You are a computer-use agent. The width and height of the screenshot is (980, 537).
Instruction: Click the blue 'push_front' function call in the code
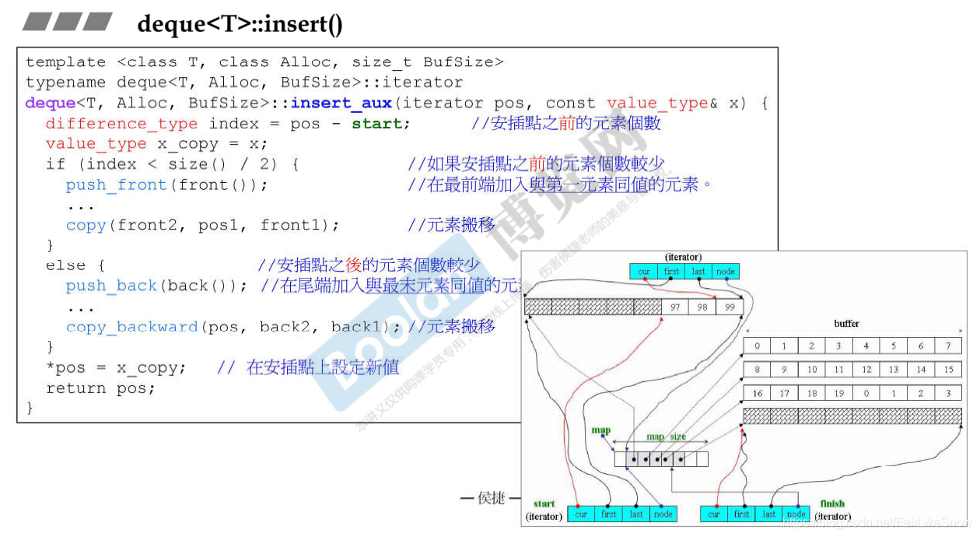click(115, 184)
